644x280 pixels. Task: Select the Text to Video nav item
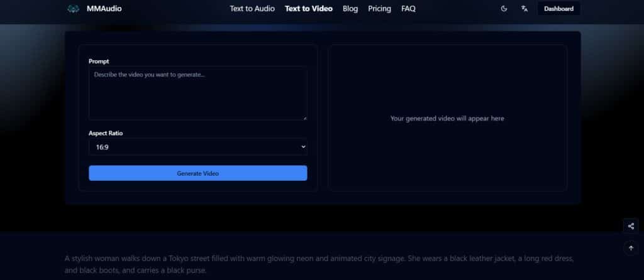(x=308, y=9)
